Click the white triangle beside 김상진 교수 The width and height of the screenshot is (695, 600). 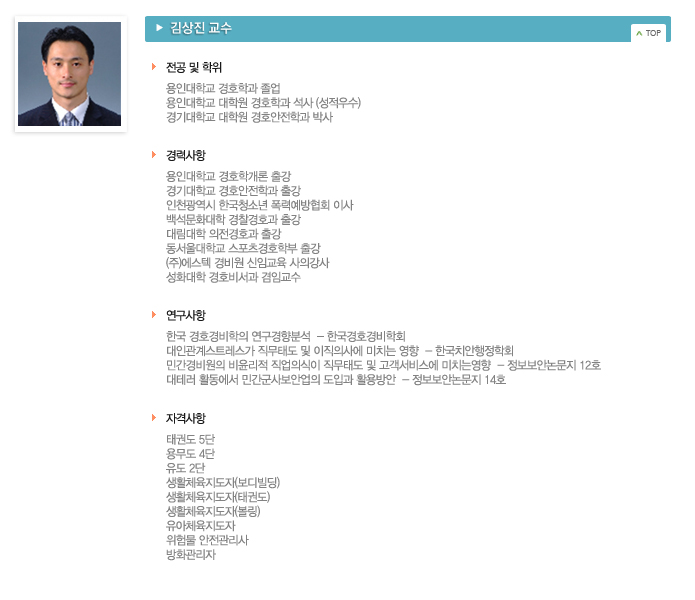click(160, 28)
